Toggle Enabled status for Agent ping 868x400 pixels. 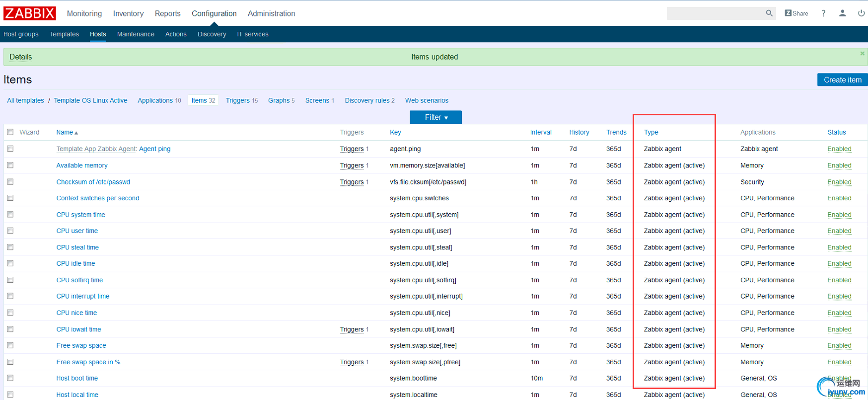coord(839,149)
